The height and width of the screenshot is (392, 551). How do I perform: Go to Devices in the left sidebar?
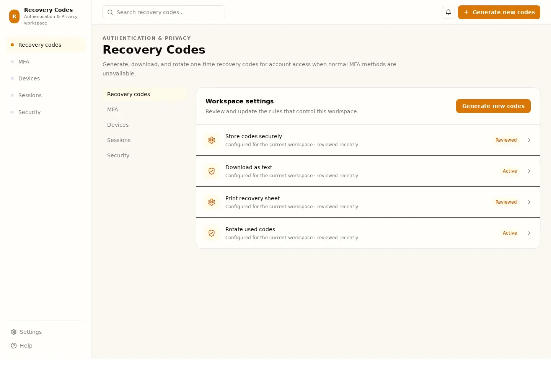[x=46, y=78]
